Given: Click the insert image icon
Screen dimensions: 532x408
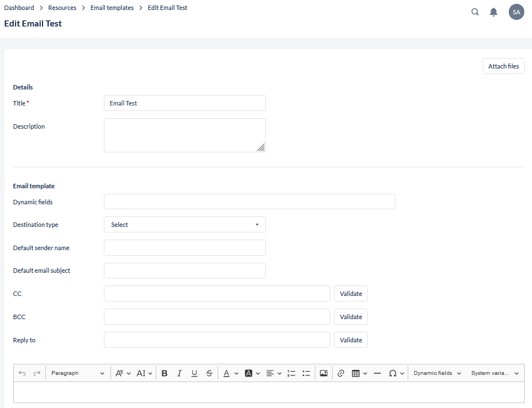Looking at the screenshot, I should pyautogui.click(x=324, y=373).
